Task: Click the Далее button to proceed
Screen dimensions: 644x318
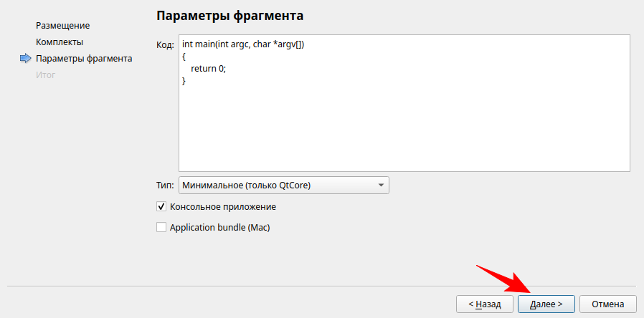Action: (x=546, y=304)
